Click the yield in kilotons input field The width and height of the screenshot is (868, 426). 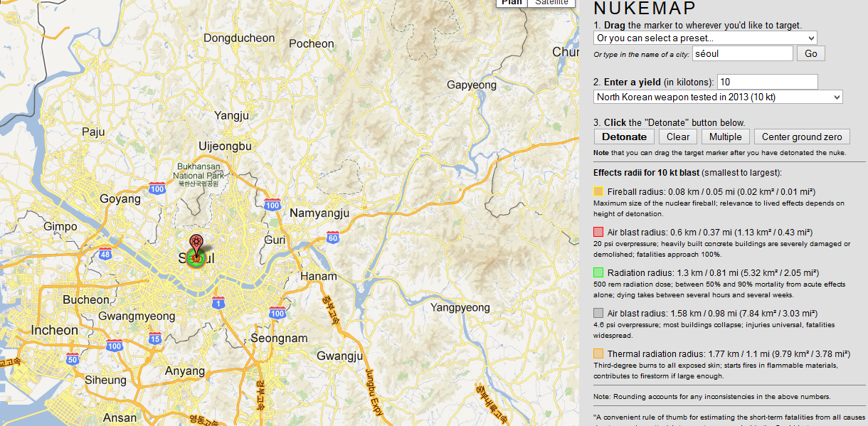(767, 82)
